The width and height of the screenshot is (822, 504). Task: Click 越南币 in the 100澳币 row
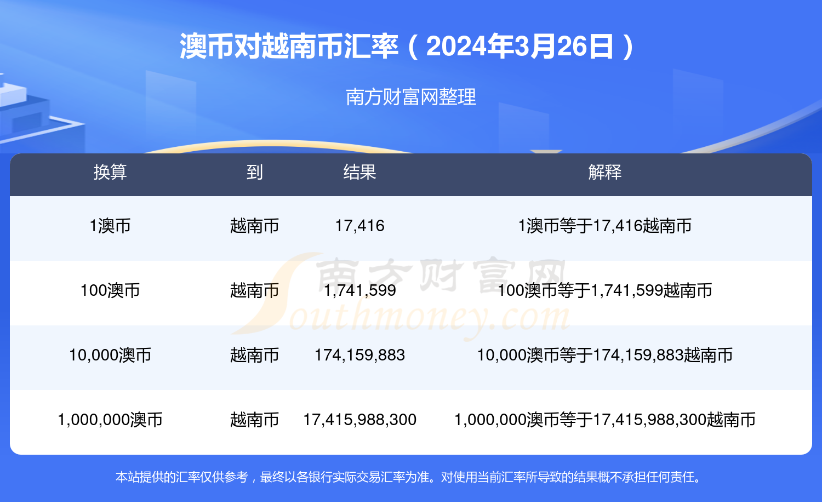pos(254,290)
